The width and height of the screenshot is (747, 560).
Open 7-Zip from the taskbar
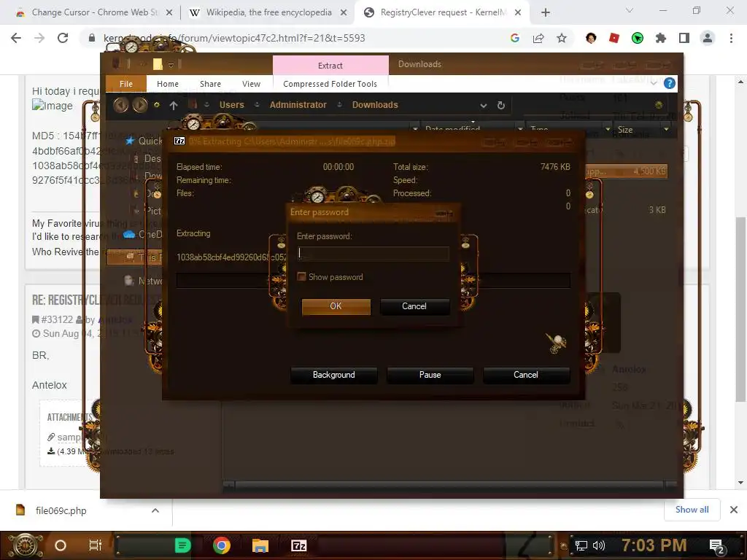click(298, 545)
